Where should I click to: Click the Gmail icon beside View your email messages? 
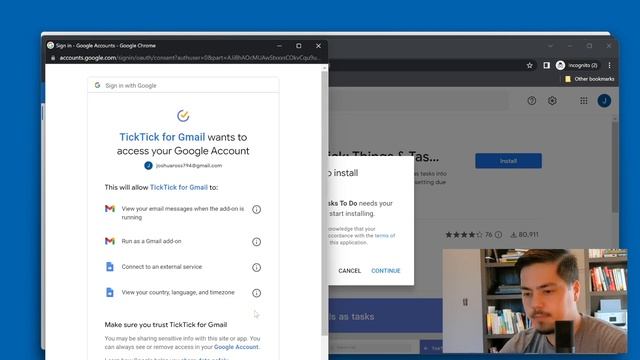pyautogui.click(x=110, y=209)
